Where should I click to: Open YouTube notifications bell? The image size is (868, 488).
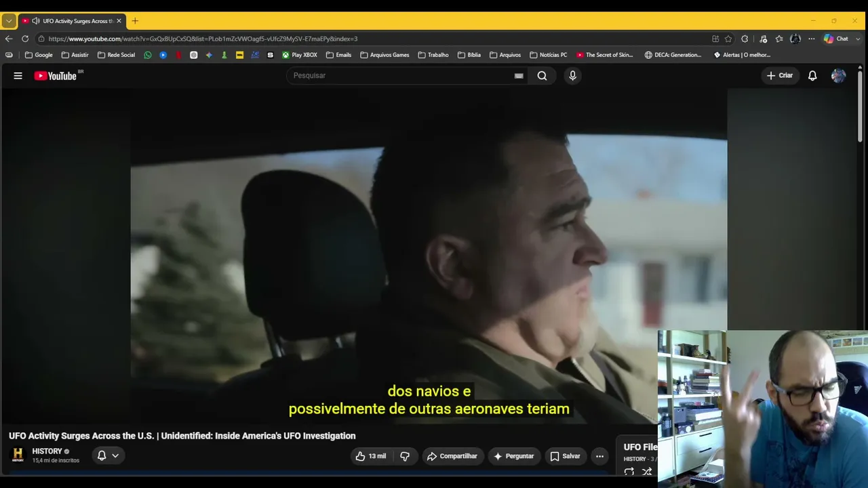pos(812,76)
